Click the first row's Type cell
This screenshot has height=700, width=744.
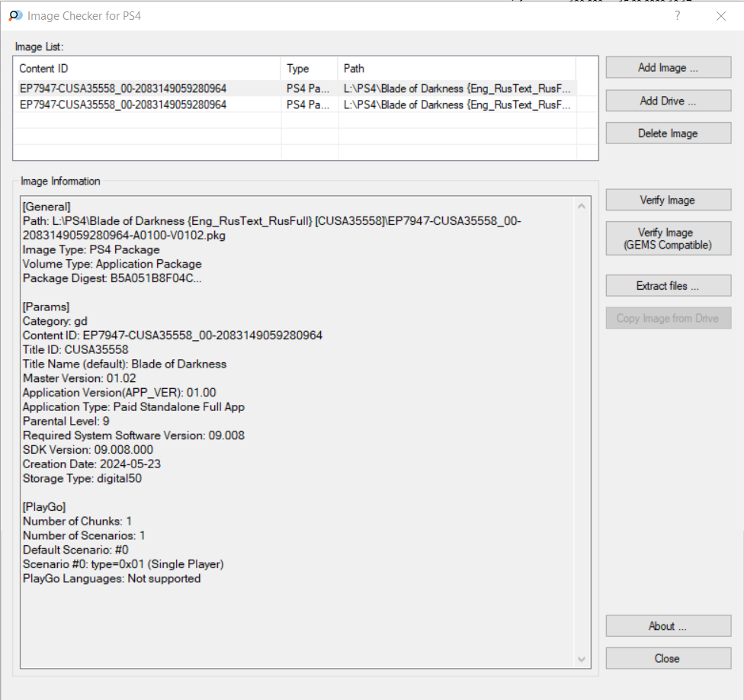308,88
